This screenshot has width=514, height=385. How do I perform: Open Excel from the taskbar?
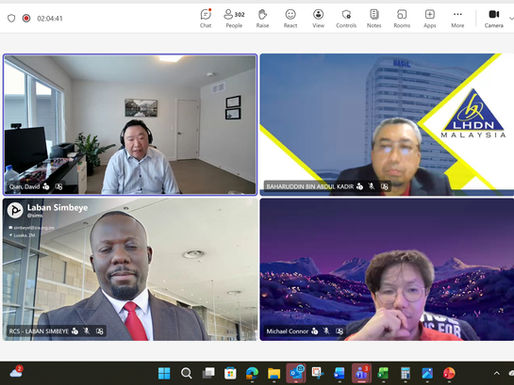click(x=383, y=373)
